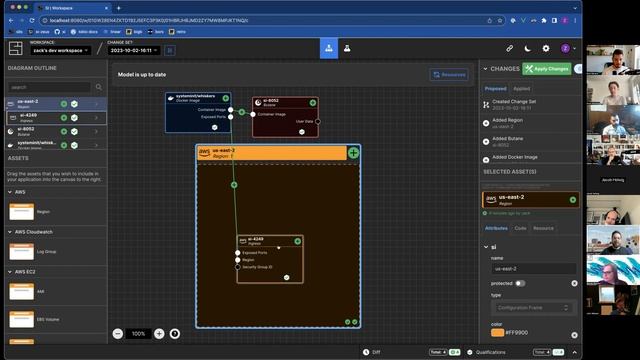Click the System Initiative logo
The image size is (640, 360).
16,49
